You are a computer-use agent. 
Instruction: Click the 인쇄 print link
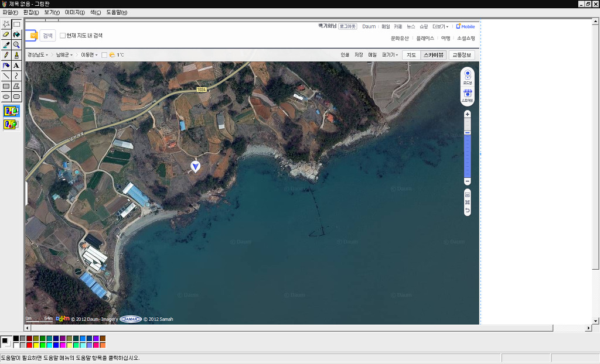pos(345,54)
